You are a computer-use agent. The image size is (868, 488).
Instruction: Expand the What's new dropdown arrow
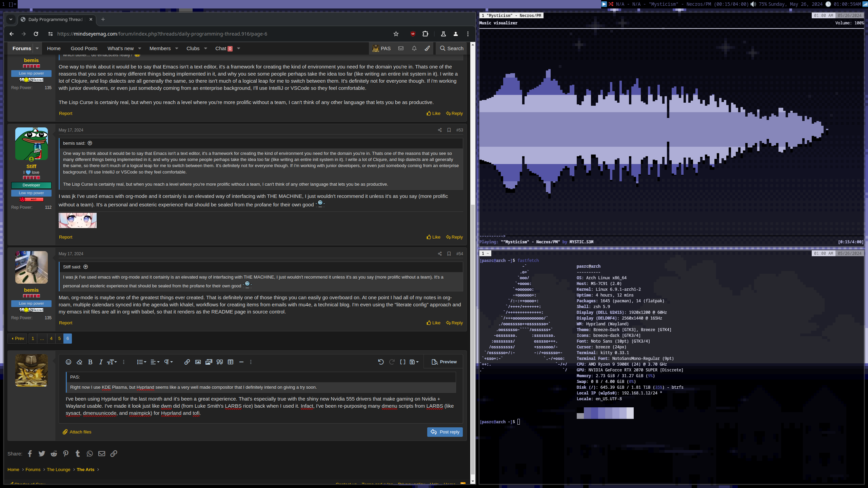coord(140,48)
